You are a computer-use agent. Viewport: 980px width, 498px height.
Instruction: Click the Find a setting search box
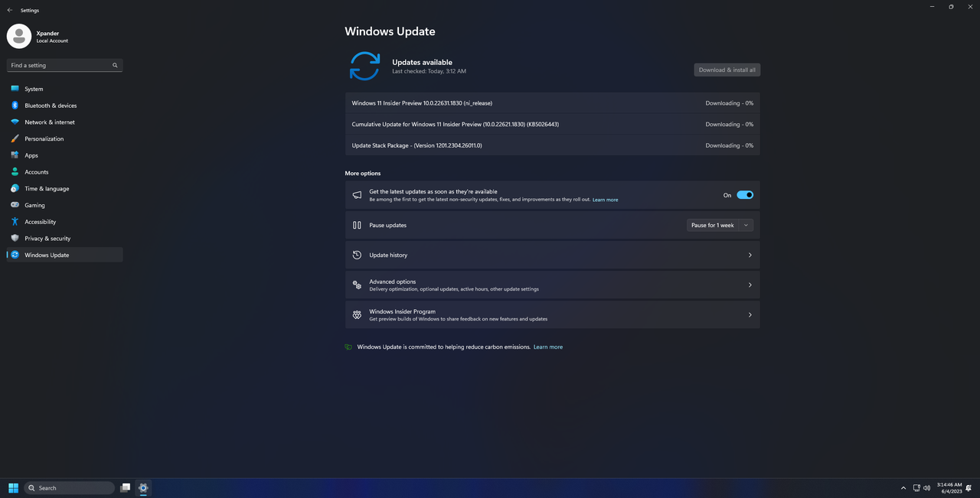[65, 66]
